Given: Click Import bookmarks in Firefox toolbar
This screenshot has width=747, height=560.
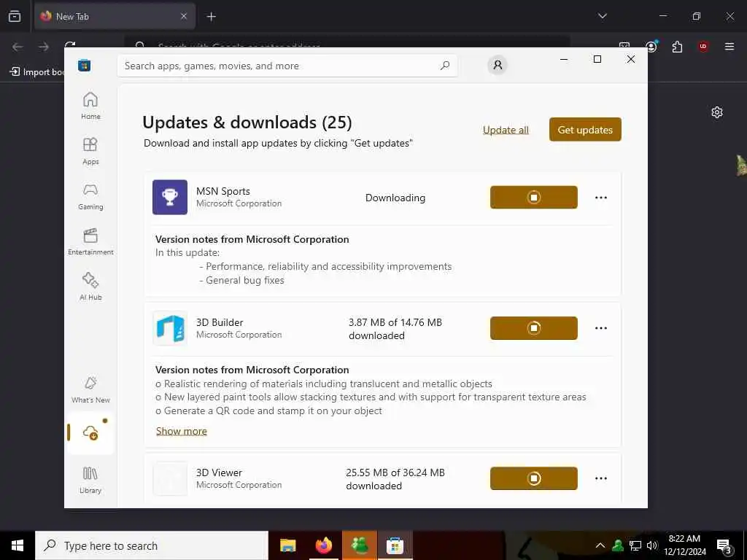Looking at the screenshot, I should pyautogui.click(x=36, y=72).
